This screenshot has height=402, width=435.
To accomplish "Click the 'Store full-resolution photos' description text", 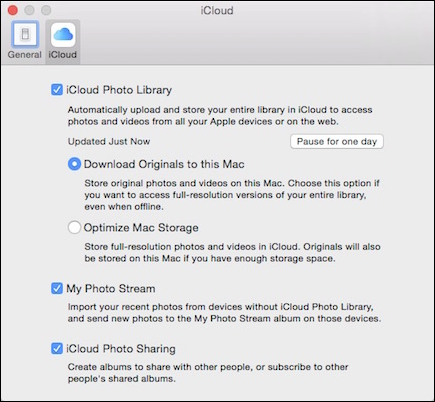I will (232, 253).
